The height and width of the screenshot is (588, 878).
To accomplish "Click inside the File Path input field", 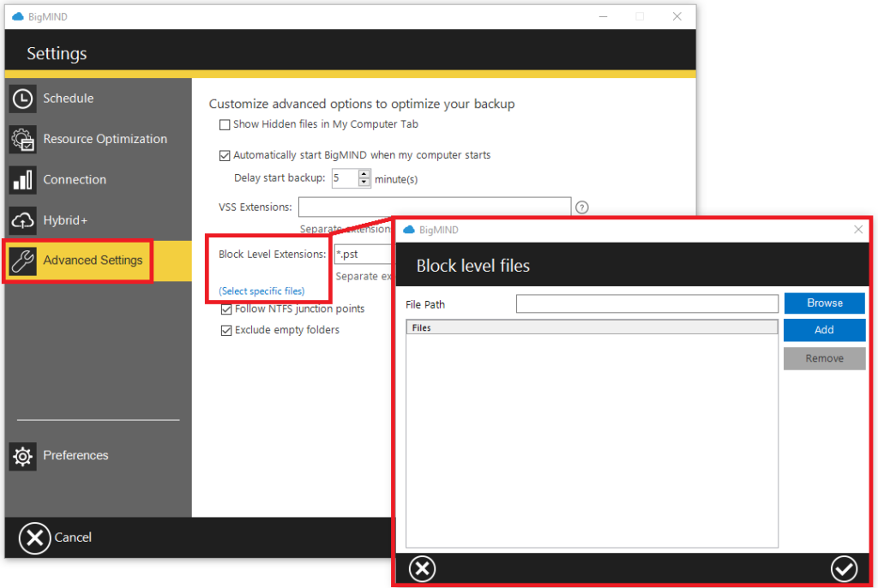I will pyautogui.click(x=646, y=303).
